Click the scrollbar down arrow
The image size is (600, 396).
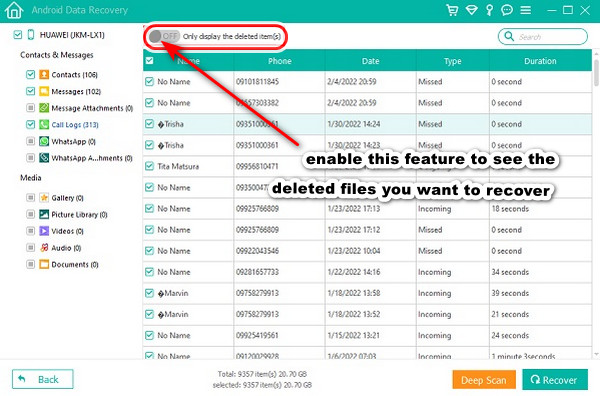pos(596,354)
